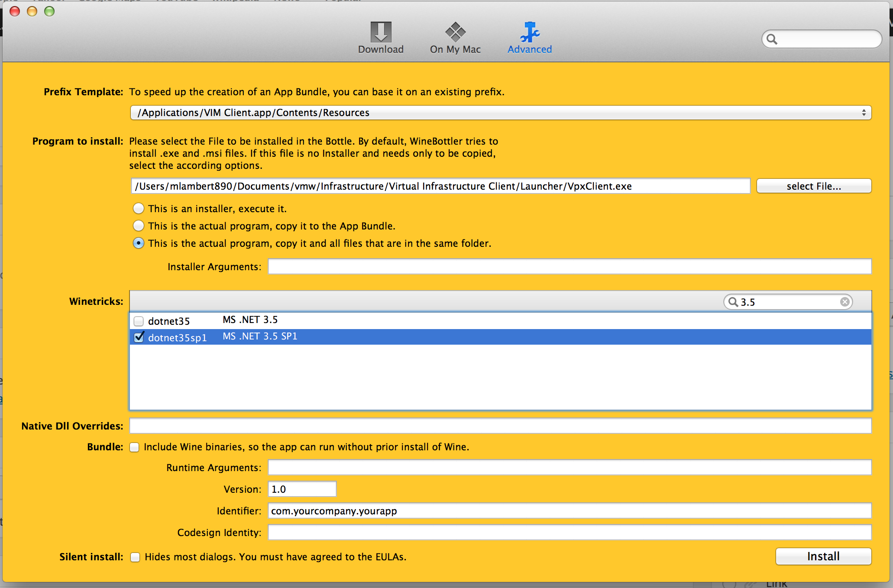Check the dotnet35 winetrick checkbox

click(x=139, y=321)
